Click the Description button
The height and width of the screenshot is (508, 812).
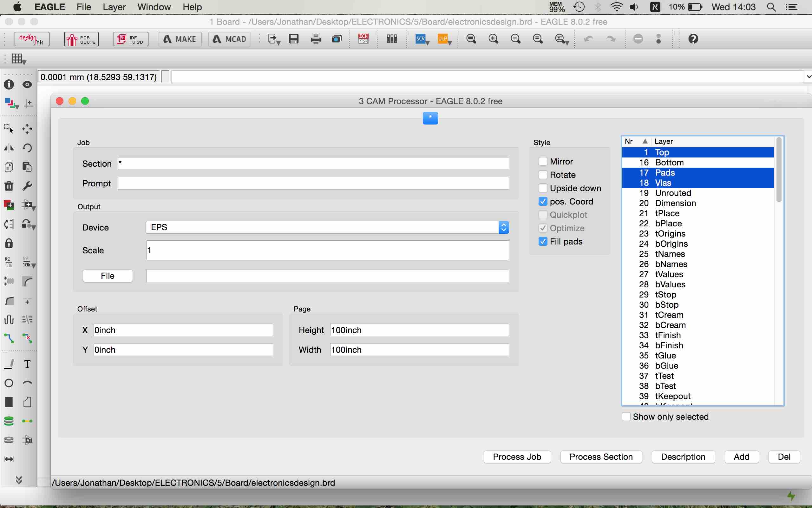683,457
